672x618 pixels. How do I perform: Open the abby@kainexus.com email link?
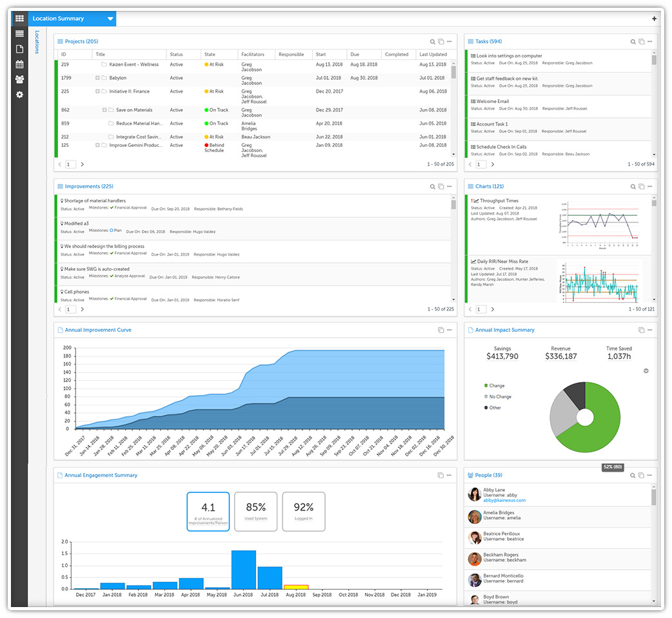[x=504, y=500]
